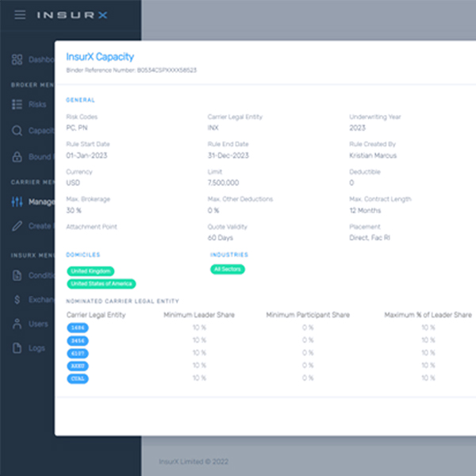Select the name Kristian Marcus
The height and width of the screenshot is (476, 476).
373,155
